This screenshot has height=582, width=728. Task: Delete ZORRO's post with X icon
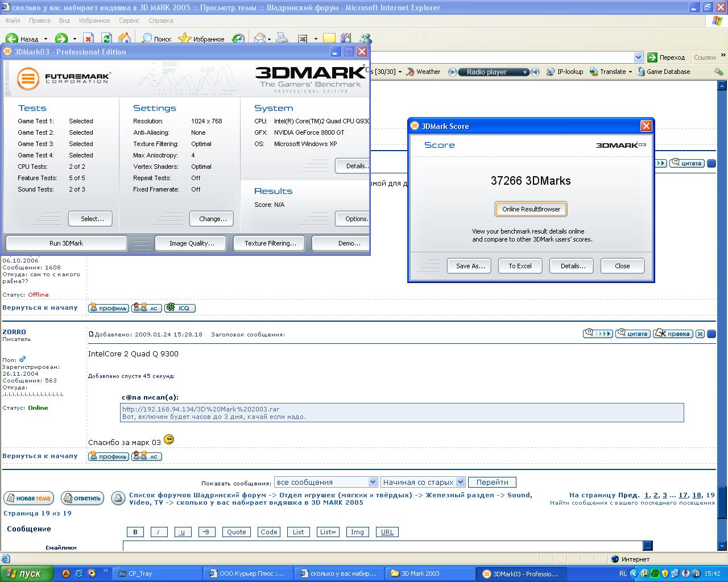point(700,334)
